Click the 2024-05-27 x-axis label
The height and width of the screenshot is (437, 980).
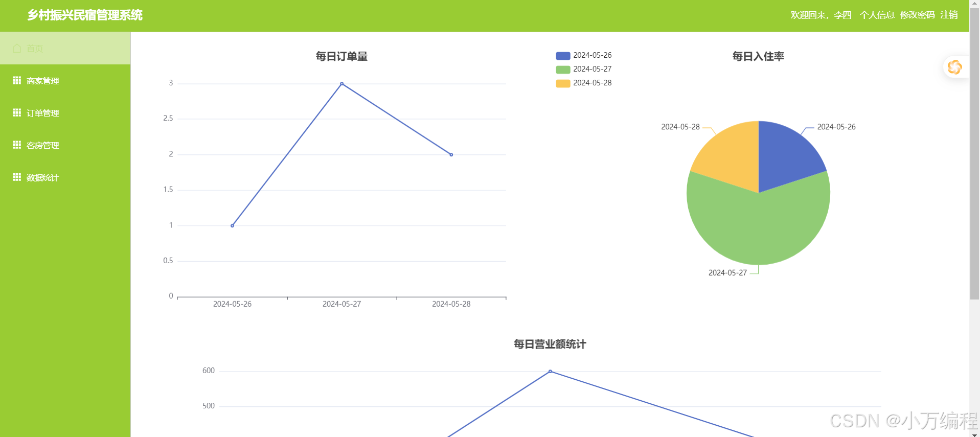(x=341, y=304)
